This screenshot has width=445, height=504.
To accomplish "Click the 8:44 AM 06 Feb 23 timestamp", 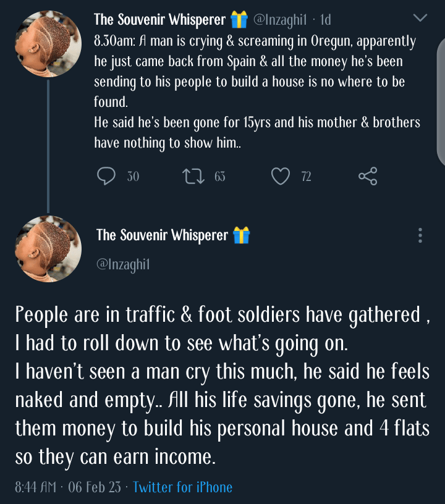I will click(67, 487).
